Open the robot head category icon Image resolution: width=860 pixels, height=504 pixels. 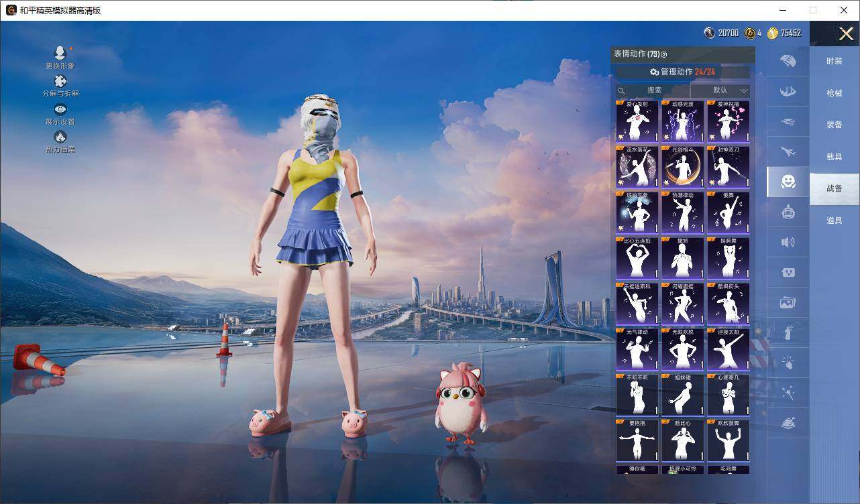pos(788,212)
